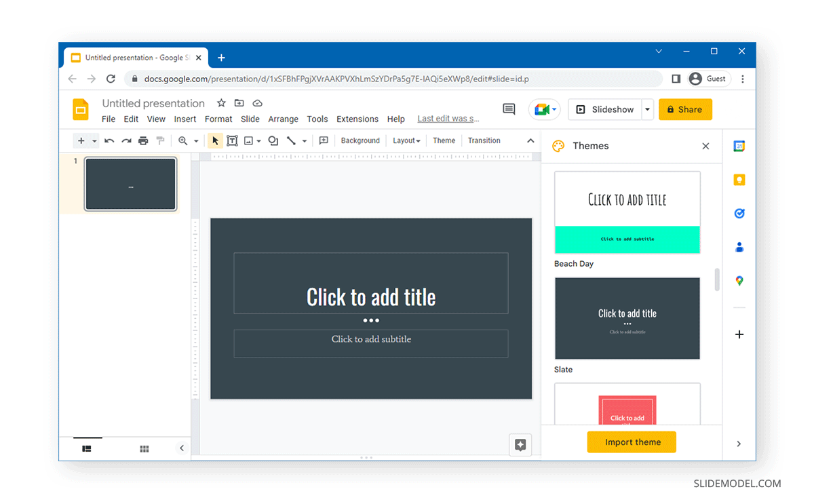Open the File menu

click(109, 119)
